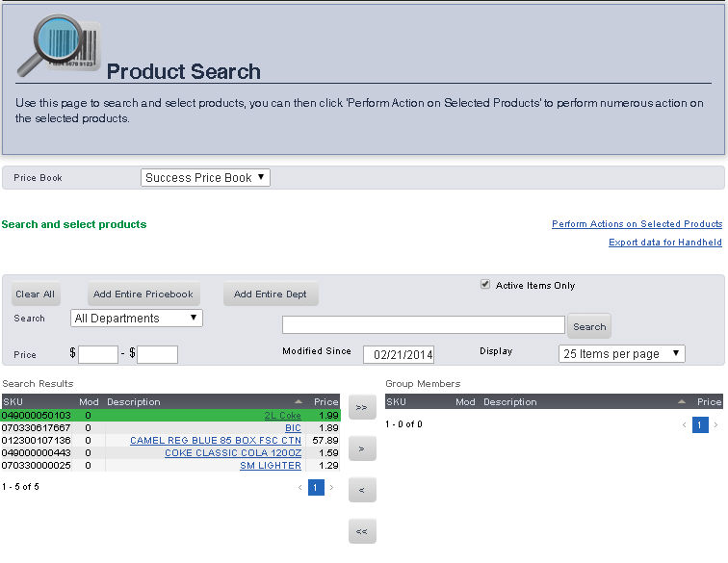
Task: Uncheck Active Items Only checkbox
Action: pos(485,285)
